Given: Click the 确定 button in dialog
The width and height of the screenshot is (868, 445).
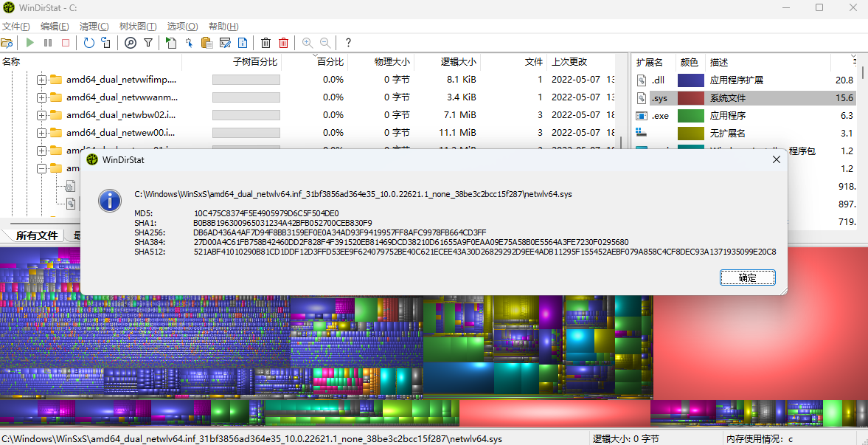Looking at the screenshot, I should 747,277.
